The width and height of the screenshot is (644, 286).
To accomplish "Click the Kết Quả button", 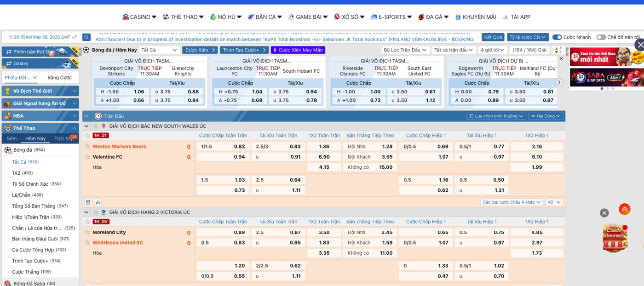I will 493,37.
